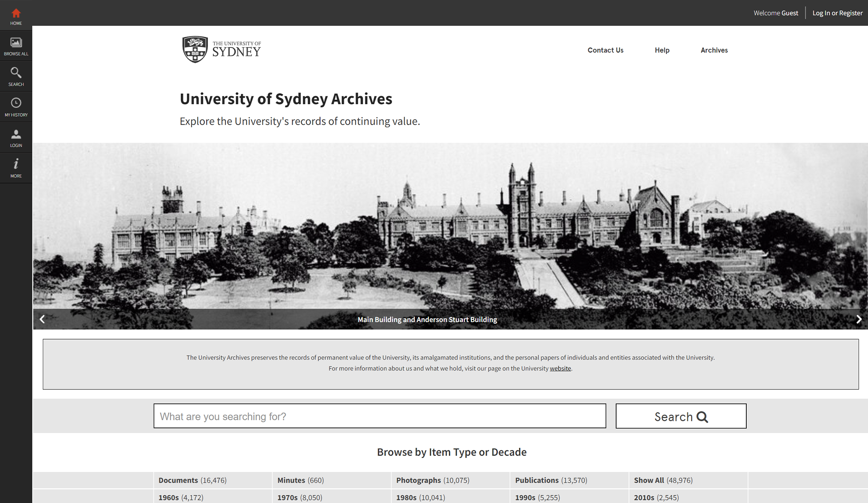
Task: Browse Minutes item type
Action: tap(300, 480)
